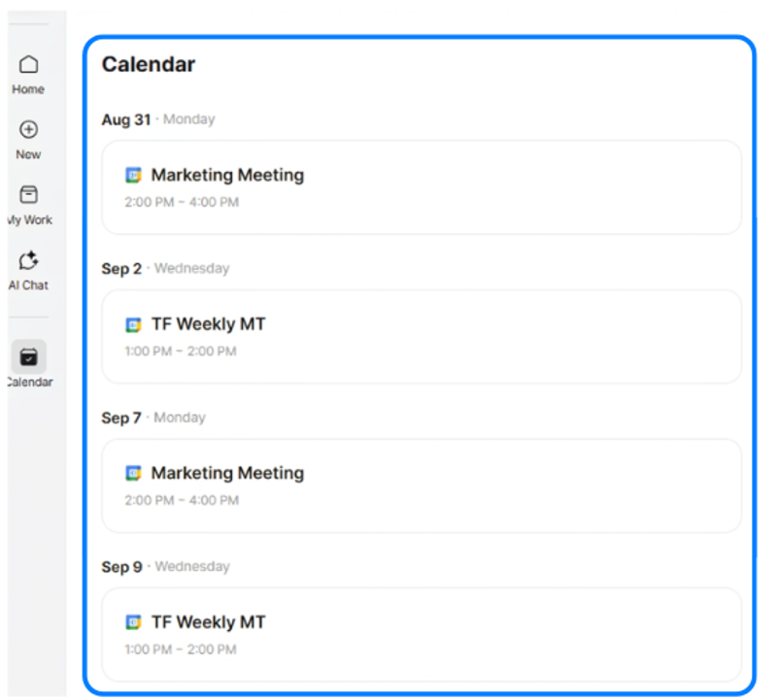Click the Aug 31 Monday date header
Image resolution: width=777 pixels, height=700 pixels.
tap(158, 119)
